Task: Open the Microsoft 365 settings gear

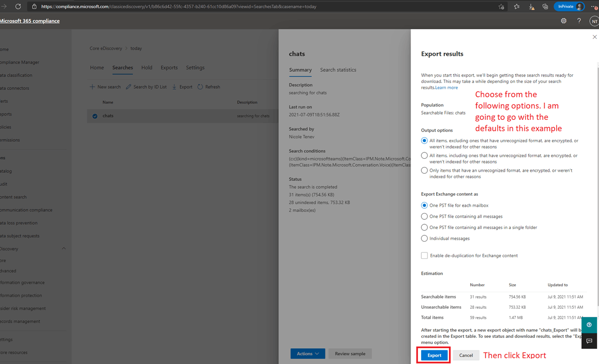Action: point(564,21)
